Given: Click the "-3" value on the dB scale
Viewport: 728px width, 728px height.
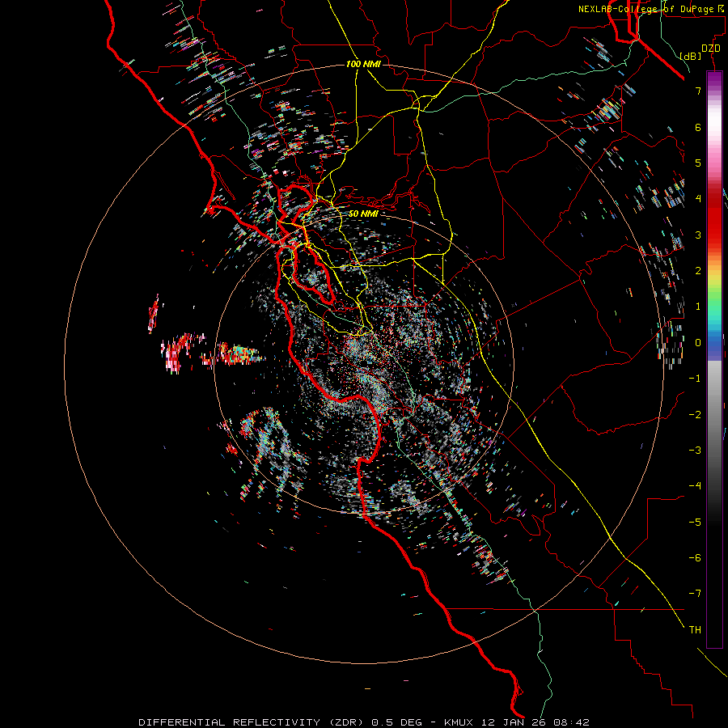Looking at the screenshot, I should tap(695, 451).
